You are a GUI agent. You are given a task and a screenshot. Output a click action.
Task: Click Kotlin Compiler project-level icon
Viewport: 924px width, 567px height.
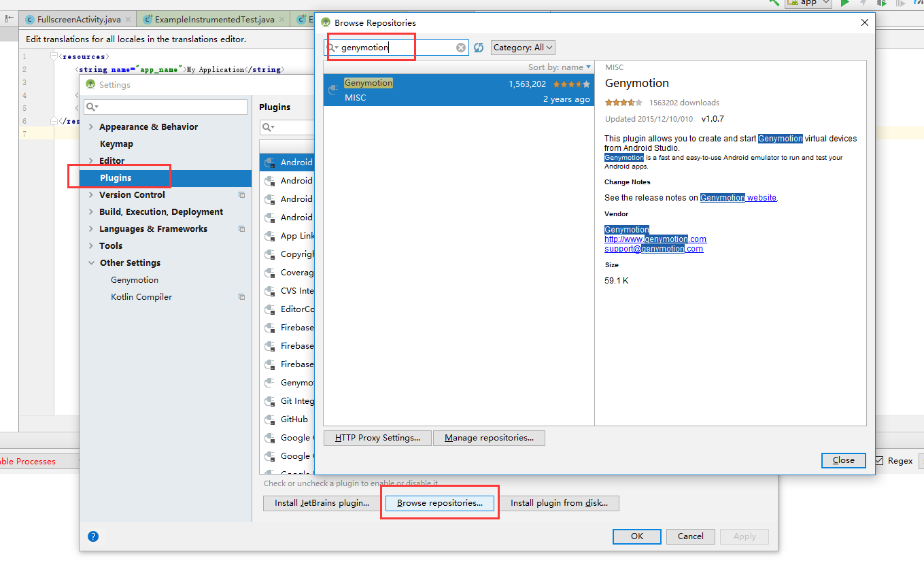[241, 297]
